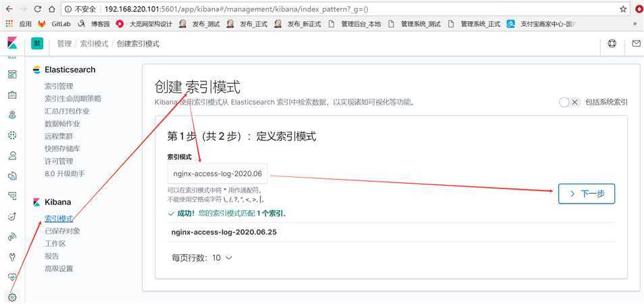Open the 发布_测试 bookmark

pos(199,24)
